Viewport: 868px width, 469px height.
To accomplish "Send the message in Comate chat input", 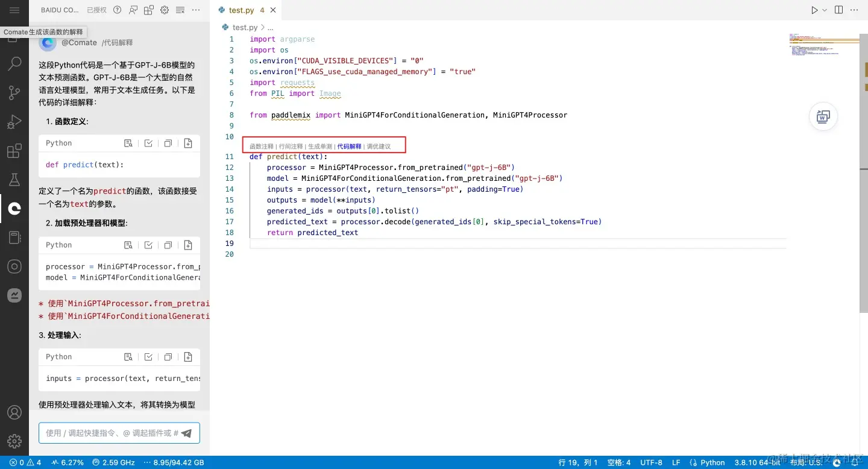I will [187, 433].
